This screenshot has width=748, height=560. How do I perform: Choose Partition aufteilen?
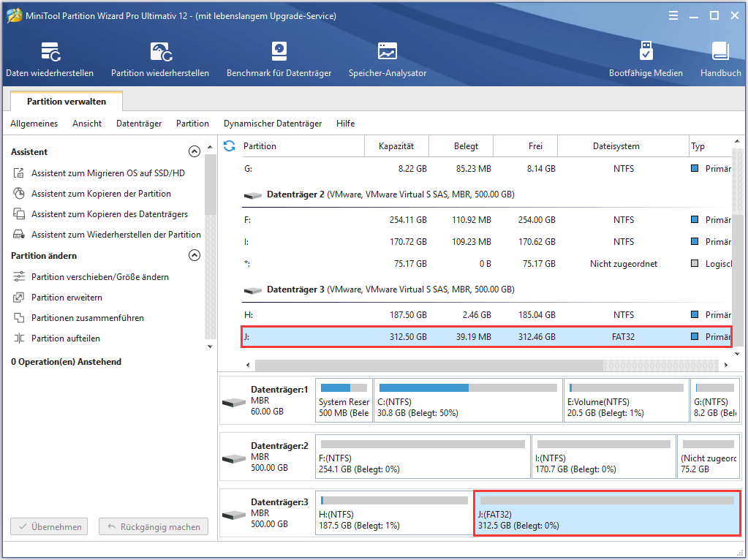click(x=65, y=338)
